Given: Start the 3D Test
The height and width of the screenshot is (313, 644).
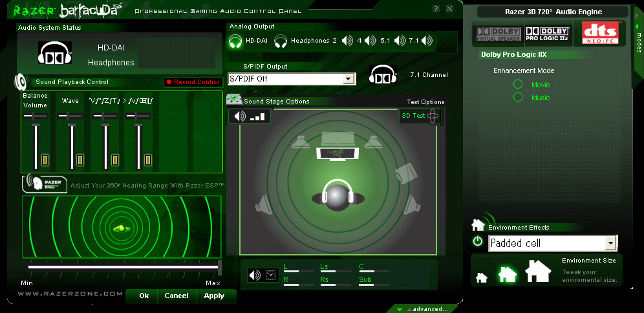Looking at the screenshot, I should (x=420, y=115).
